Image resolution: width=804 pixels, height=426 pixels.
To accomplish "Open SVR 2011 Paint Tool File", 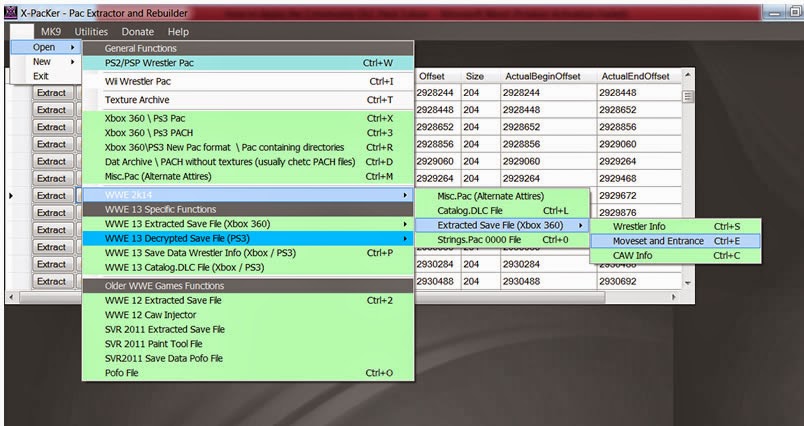I will point(248,343).
